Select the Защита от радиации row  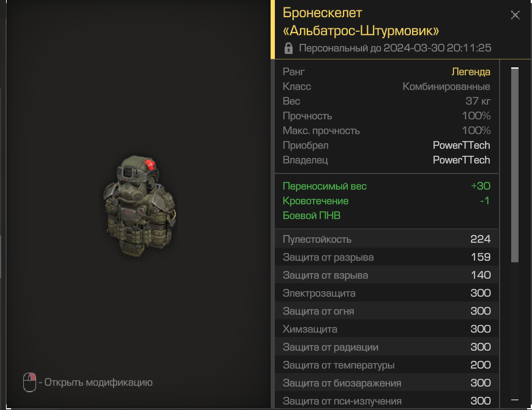(x=386, y=347)
